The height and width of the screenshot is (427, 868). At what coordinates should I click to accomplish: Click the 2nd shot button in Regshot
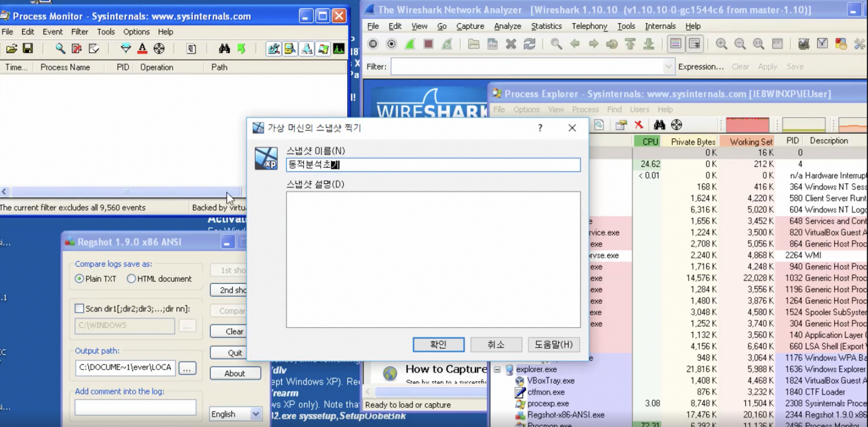click(230, 290)
